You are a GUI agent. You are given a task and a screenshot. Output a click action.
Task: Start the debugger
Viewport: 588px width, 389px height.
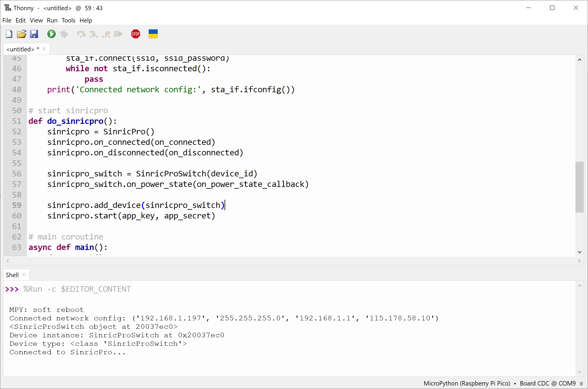point(64,34)
